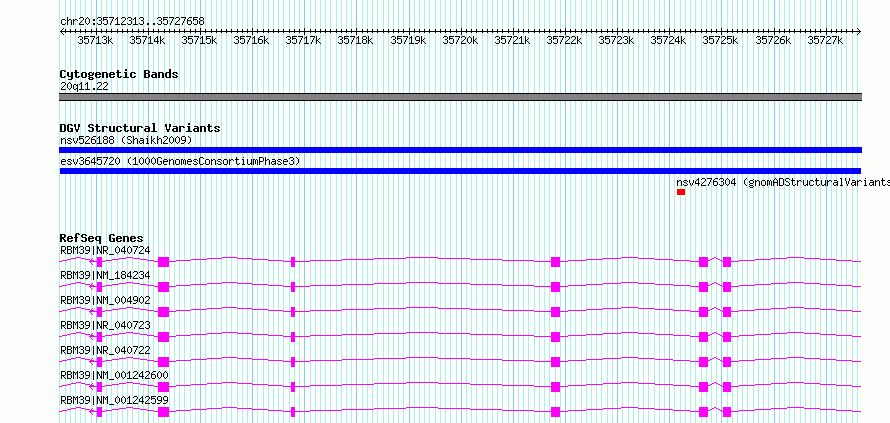Click the 35727k ruler label
890x423 pixels.
coord(825,40)
